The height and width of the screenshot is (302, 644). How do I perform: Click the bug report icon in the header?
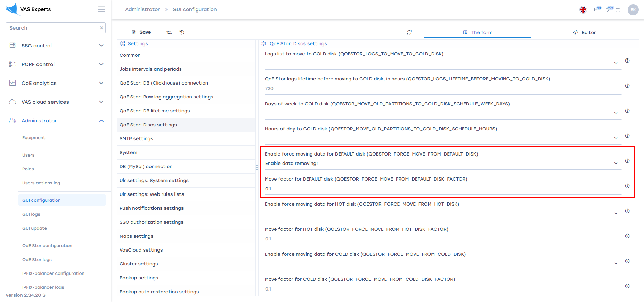pyautogui.click(x=618, y=10)
